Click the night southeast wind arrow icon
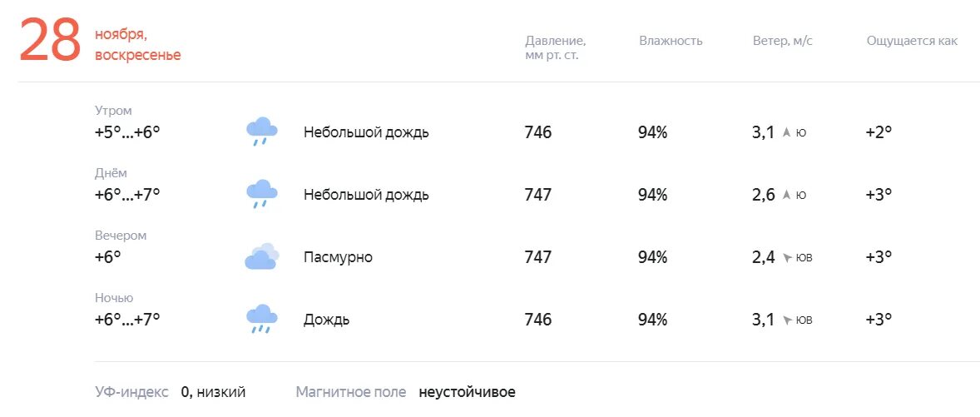 tap(787, 320)
